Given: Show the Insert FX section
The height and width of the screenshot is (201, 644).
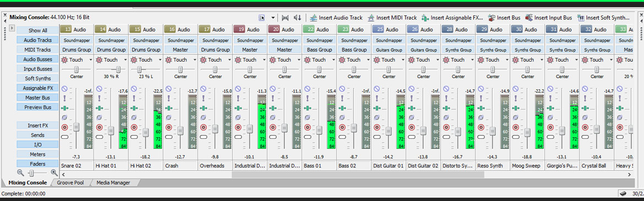Looking at the screenshot, I should pos(38,126).
